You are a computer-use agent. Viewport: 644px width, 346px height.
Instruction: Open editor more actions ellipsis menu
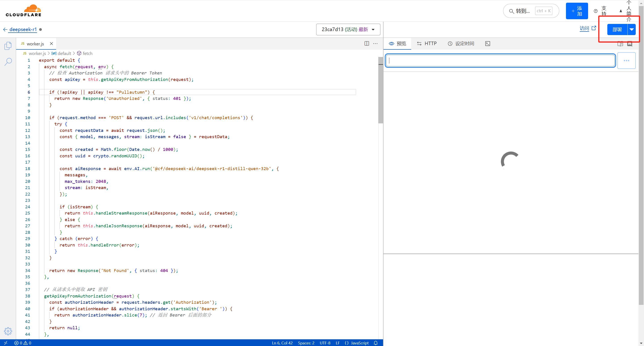(x=375, y=43)
